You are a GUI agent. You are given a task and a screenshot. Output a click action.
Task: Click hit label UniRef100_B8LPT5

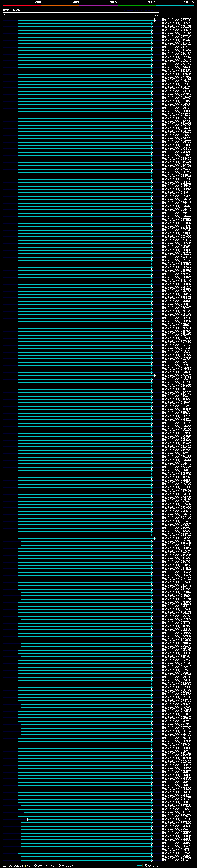pos(177,765)
